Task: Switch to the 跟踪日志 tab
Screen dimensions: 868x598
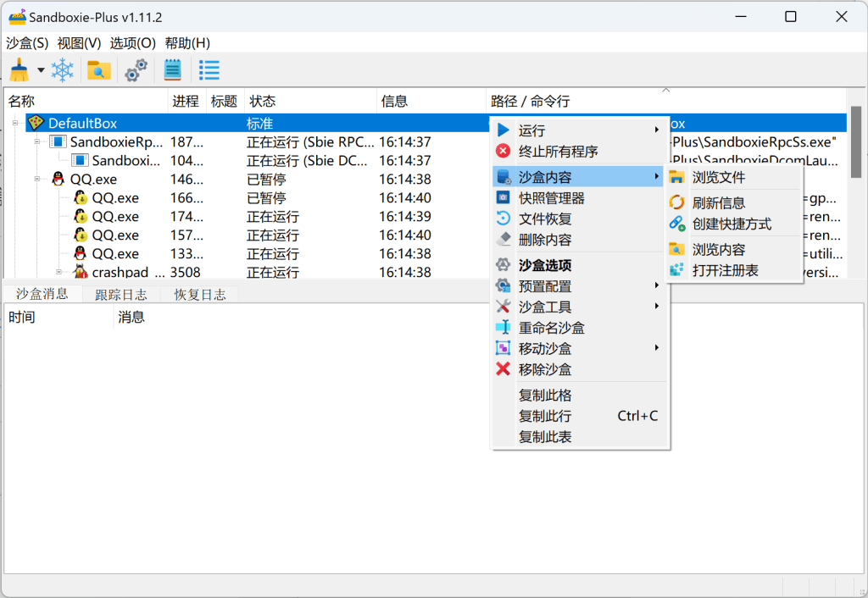Action: point(120,295)
